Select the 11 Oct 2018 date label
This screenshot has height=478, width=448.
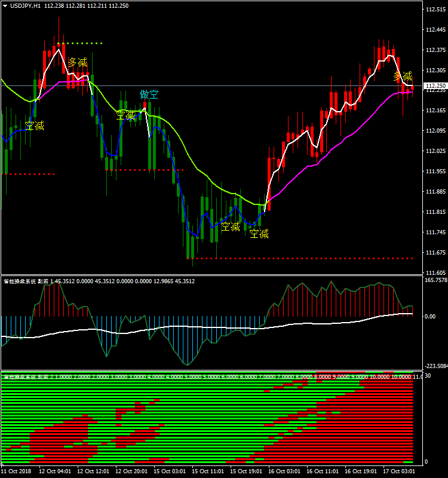[x=16, y=471]
